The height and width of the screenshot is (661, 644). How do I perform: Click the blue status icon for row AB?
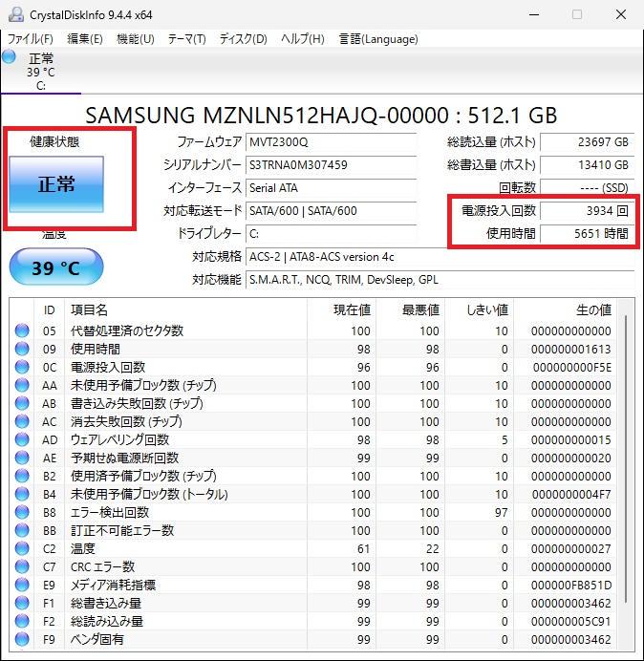[22, 403]
